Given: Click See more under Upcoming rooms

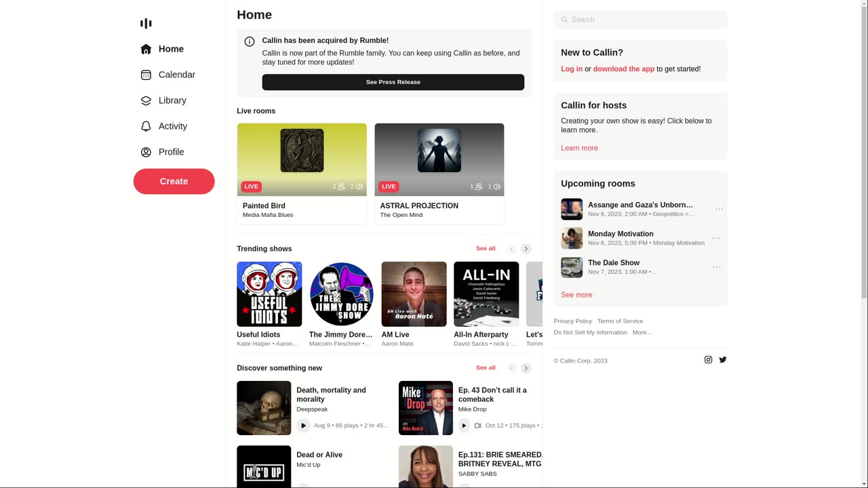Looking at the screenshot, I should [576, 295].
